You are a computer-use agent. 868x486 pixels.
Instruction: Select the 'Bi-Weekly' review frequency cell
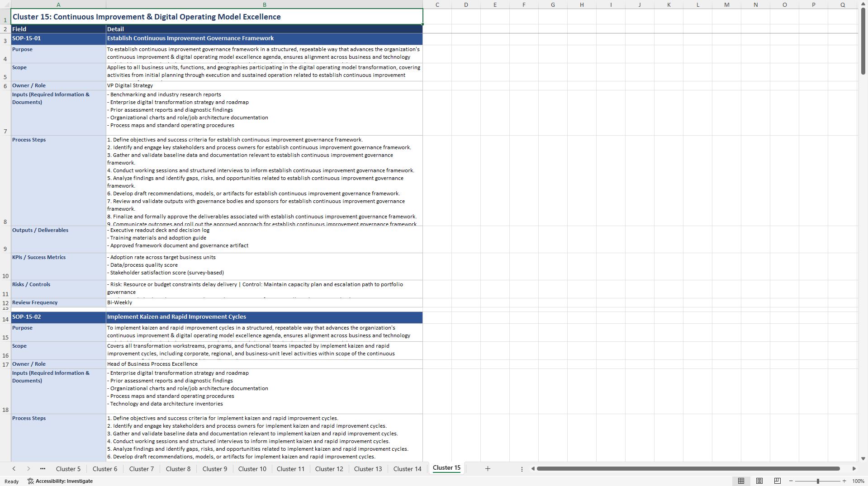coord(265,302)
